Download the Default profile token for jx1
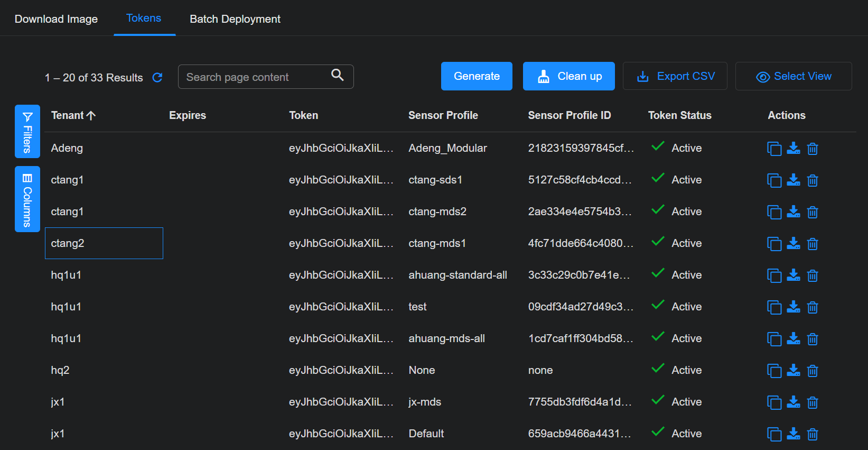868x450 pixels. coord(793,434)
